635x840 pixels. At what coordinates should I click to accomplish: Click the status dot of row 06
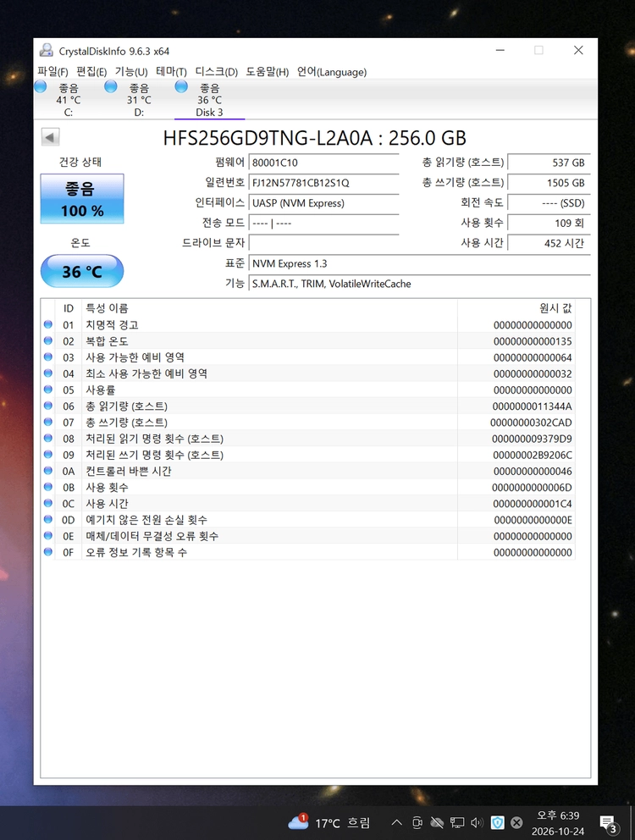(48, 406)
